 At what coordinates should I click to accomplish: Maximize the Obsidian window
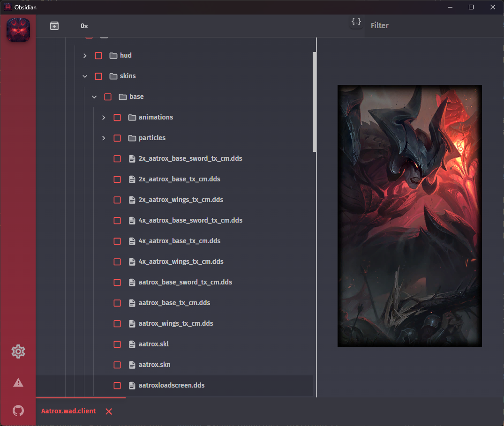[471, 7]
